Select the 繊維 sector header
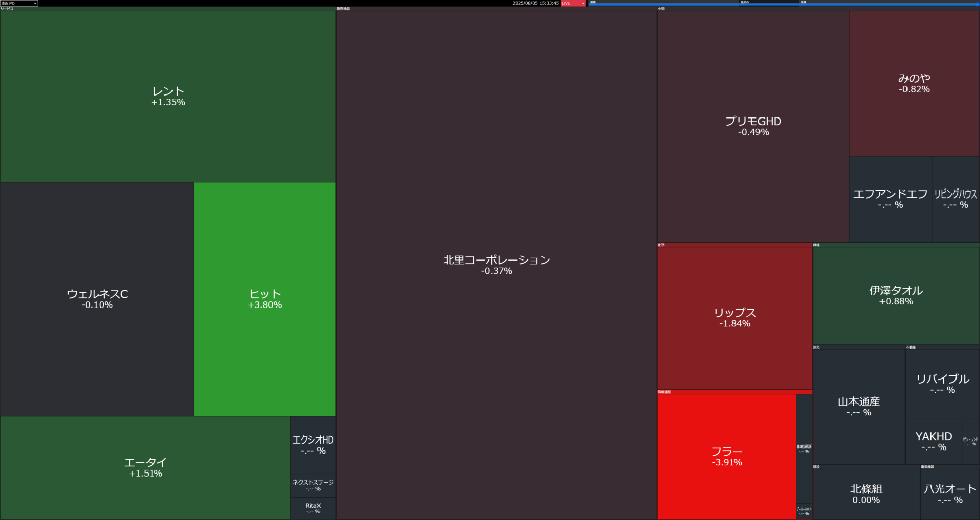The height and width of the screenshot is (520, 980). coord(896,245)
